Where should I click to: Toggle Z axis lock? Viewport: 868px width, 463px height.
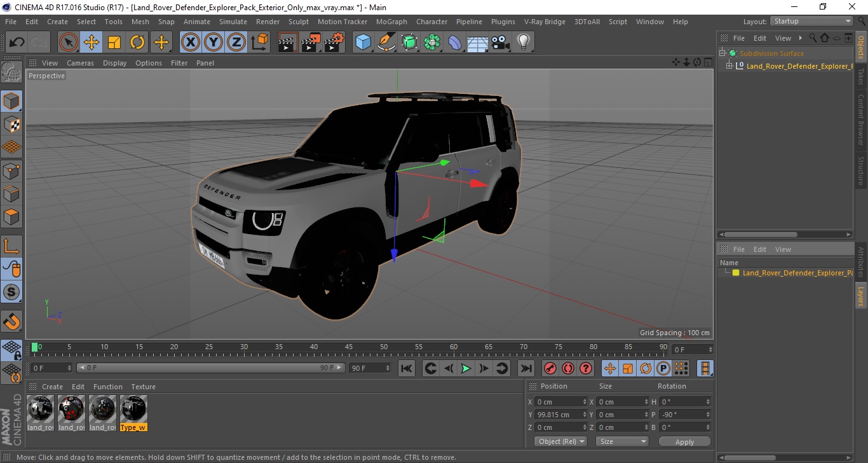(x=236, y=43)
